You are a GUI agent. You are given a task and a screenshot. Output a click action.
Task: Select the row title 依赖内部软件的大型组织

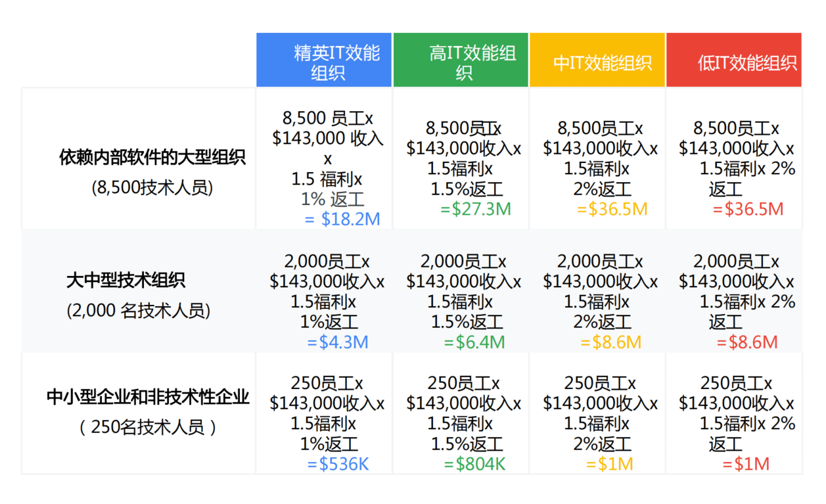tap(152, 158)
